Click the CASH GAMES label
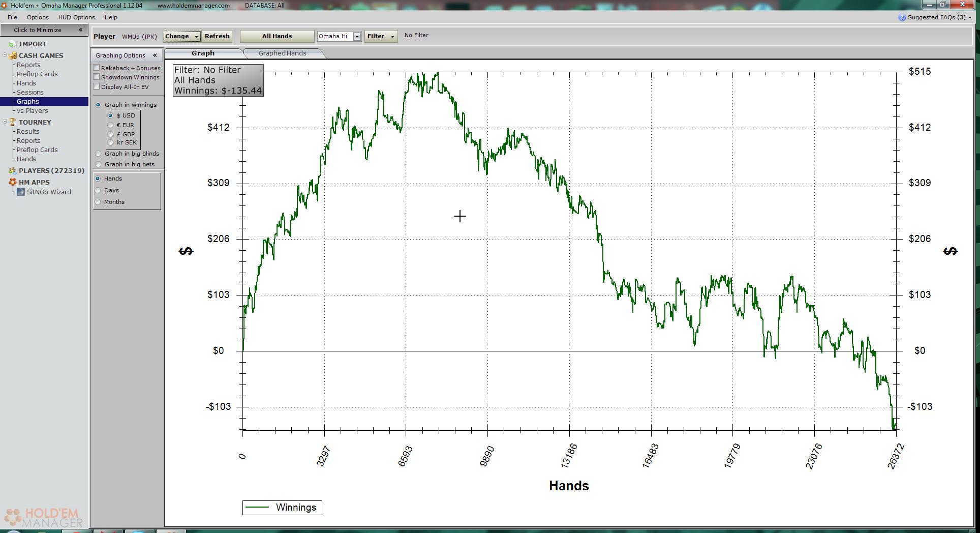Viewport: 980px width, 533px height. click(41, 56)
